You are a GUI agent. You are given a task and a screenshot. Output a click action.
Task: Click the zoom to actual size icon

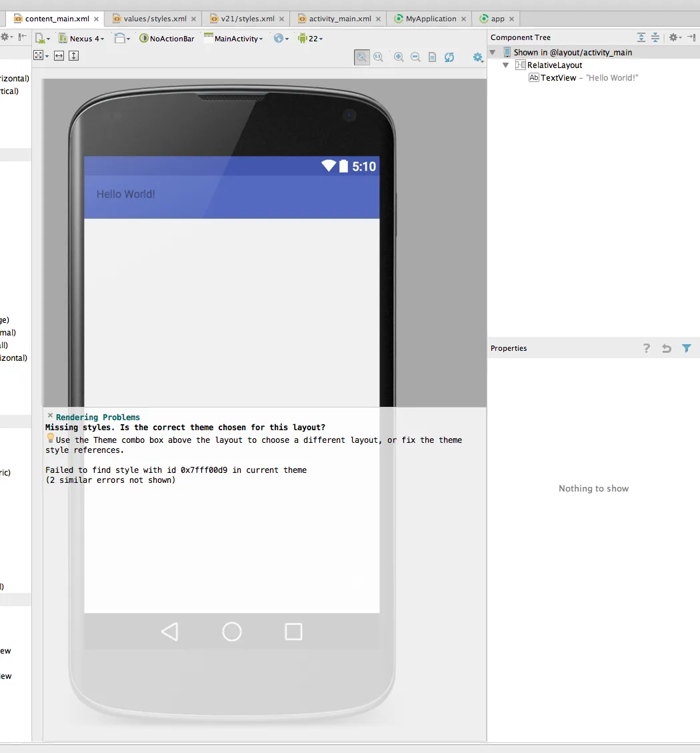pos(378,57)
